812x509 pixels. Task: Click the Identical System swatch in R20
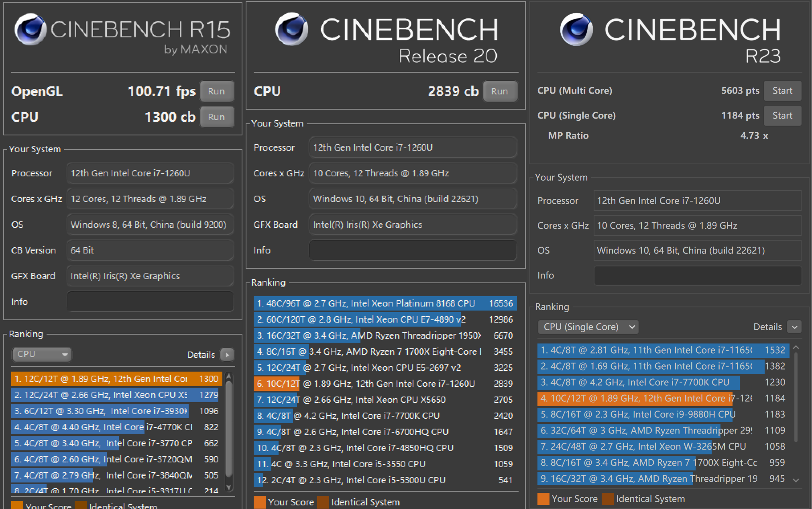[x=323, y=502]
